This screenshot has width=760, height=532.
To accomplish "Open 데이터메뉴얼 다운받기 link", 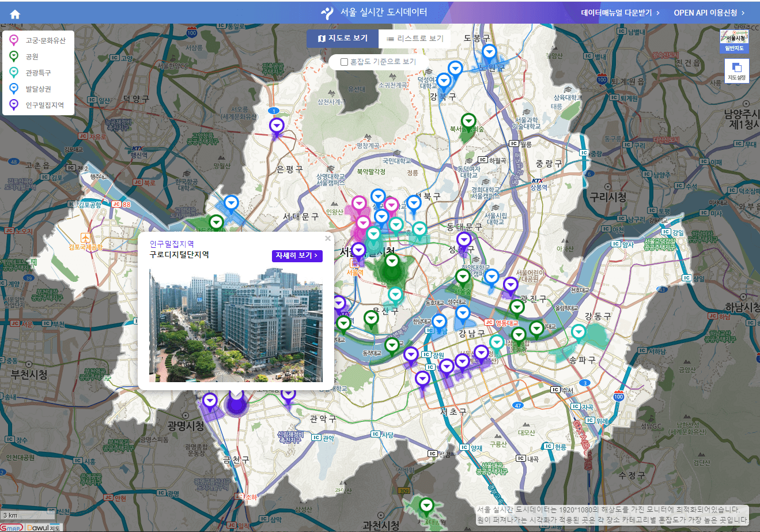I will 620,13.
